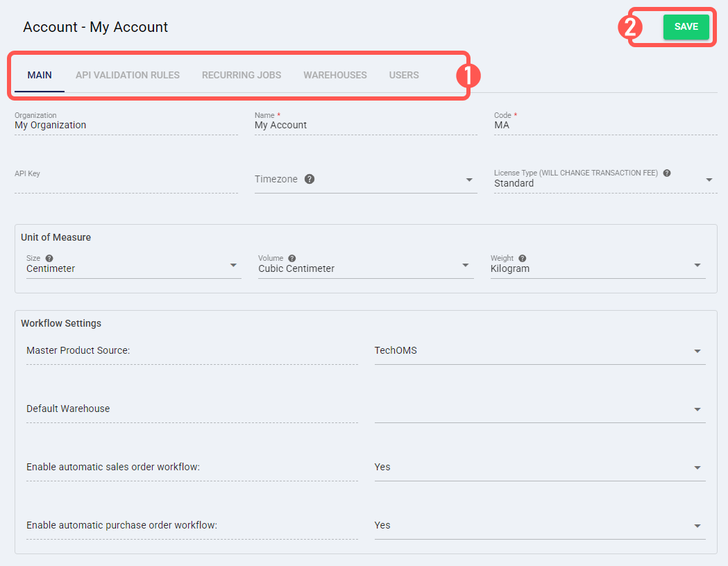The height and width of the screenshot is (566, 728).
Task: Click the Volume help question-mark icon
Action: (292, 259)
